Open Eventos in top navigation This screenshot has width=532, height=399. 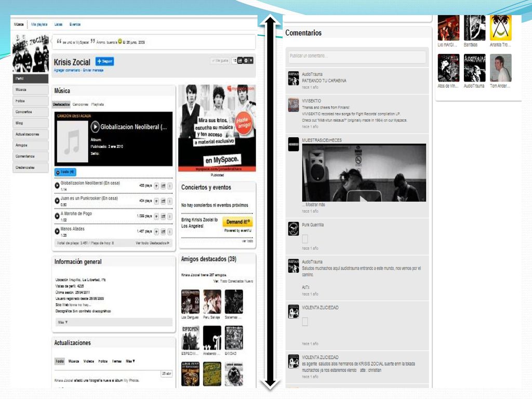75,24
